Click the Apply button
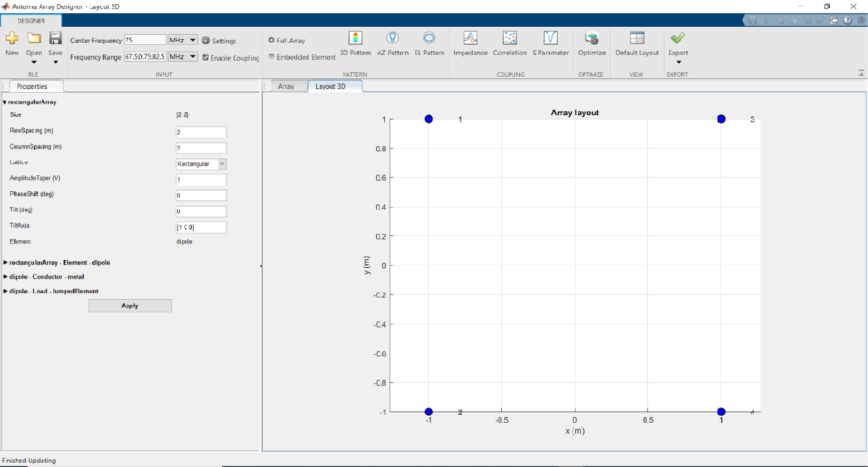The image size is (868, 467). (130, 306)
